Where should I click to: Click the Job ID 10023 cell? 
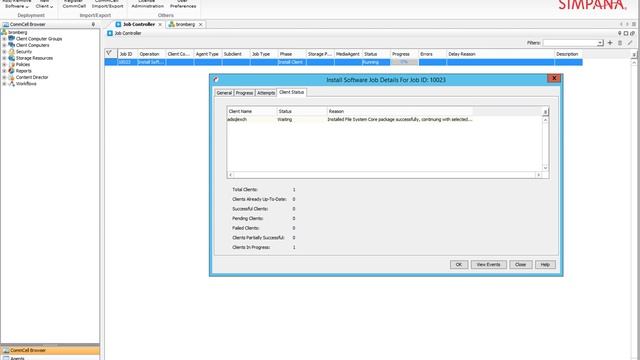coord(127,62)
